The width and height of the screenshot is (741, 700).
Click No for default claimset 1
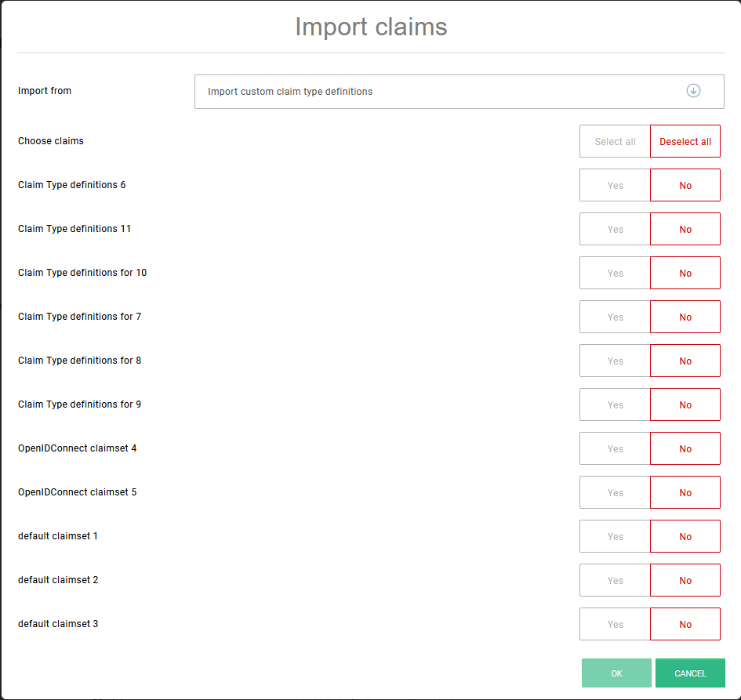[x=685, y=537]
